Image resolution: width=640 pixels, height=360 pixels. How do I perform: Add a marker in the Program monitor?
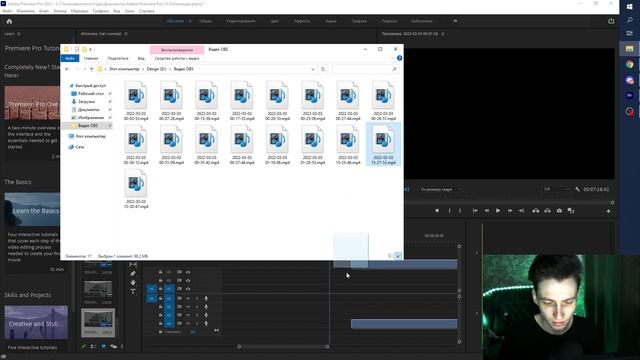437,211
